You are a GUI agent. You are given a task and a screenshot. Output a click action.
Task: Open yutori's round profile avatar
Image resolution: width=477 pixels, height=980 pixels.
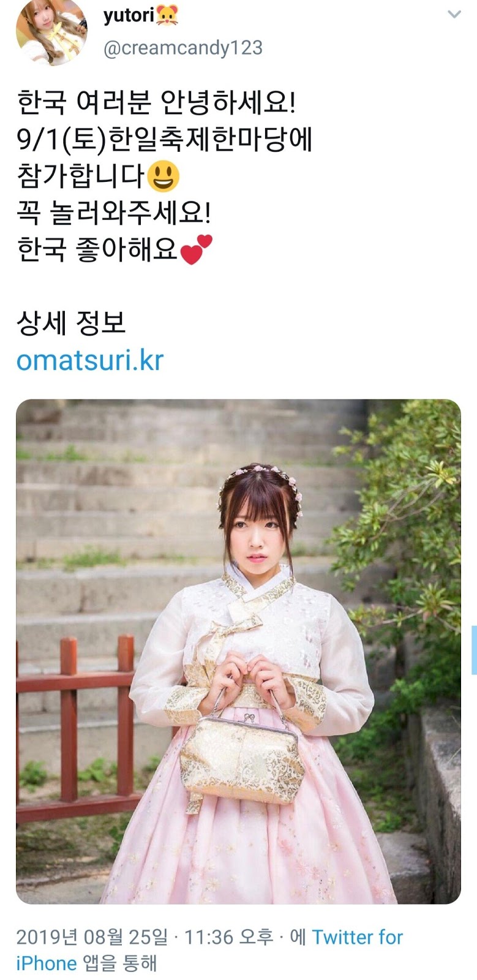51,31
